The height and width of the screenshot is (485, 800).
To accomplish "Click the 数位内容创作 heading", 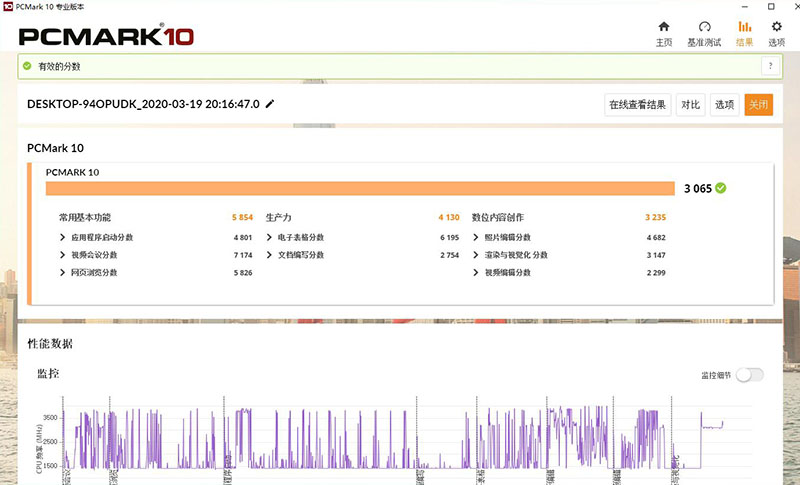I will [498, 217].
